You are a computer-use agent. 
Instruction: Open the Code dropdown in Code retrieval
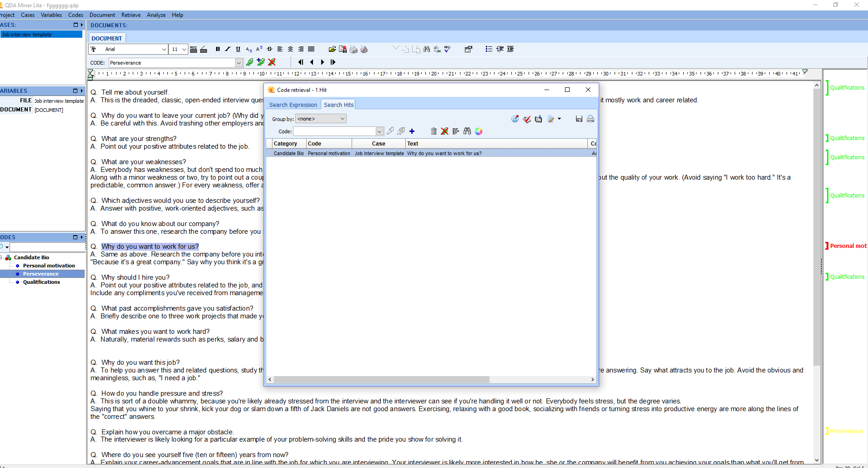click(x=379, y=131)
